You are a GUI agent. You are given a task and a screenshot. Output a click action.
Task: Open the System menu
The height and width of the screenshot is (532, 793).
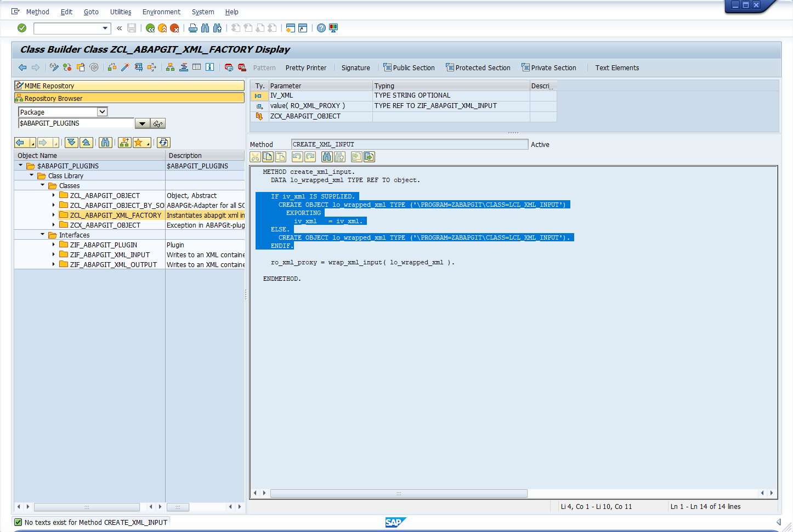203,12
